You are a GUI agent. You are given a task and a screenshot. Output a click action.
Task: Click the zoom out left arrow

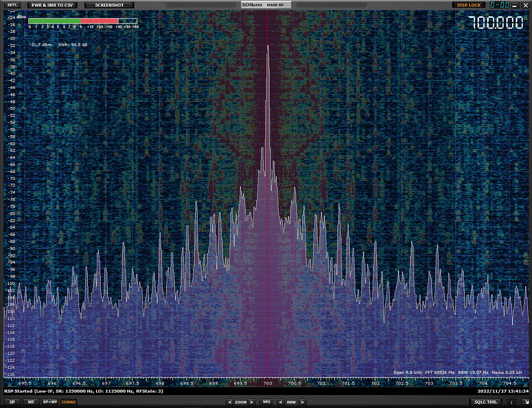click(x=229, y=402)
